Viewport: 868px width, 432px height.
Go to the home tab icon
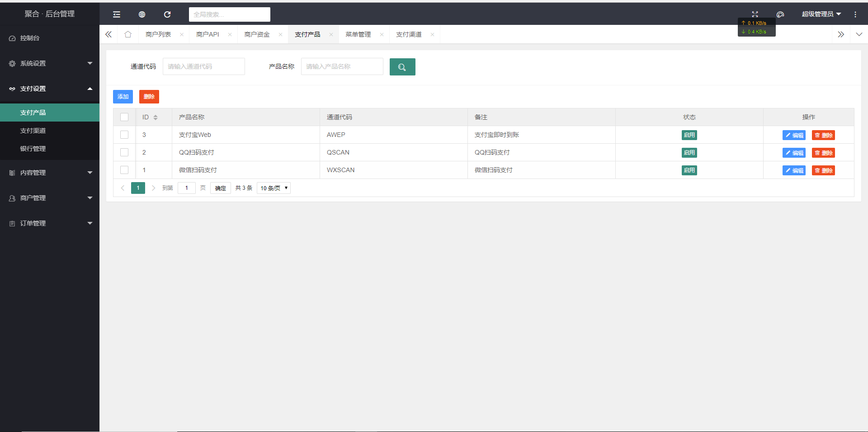pos(128,34)
